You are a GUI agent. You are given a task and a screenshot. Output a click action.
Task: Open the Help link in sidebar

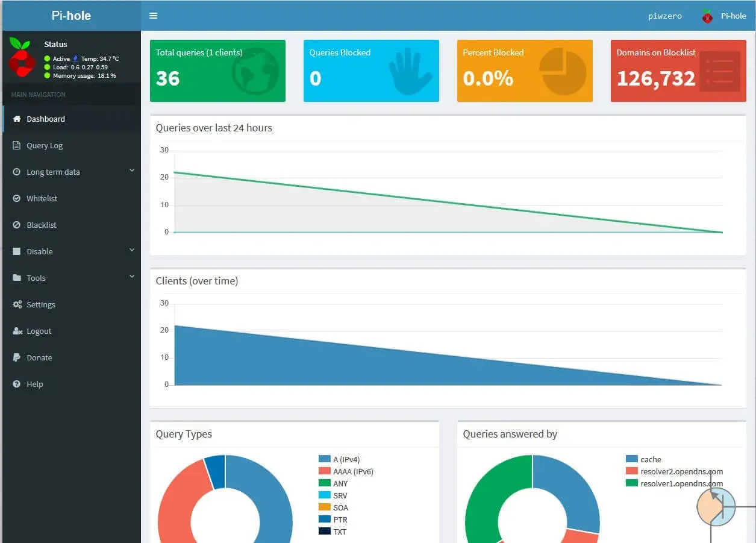pyautogui.click(x=72, y=384)
